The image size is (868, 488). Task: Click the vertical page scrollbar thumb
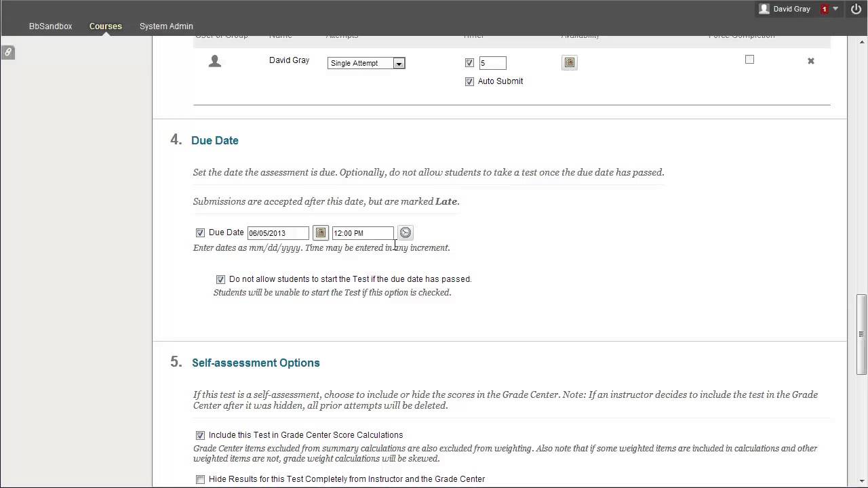[861, 333]
